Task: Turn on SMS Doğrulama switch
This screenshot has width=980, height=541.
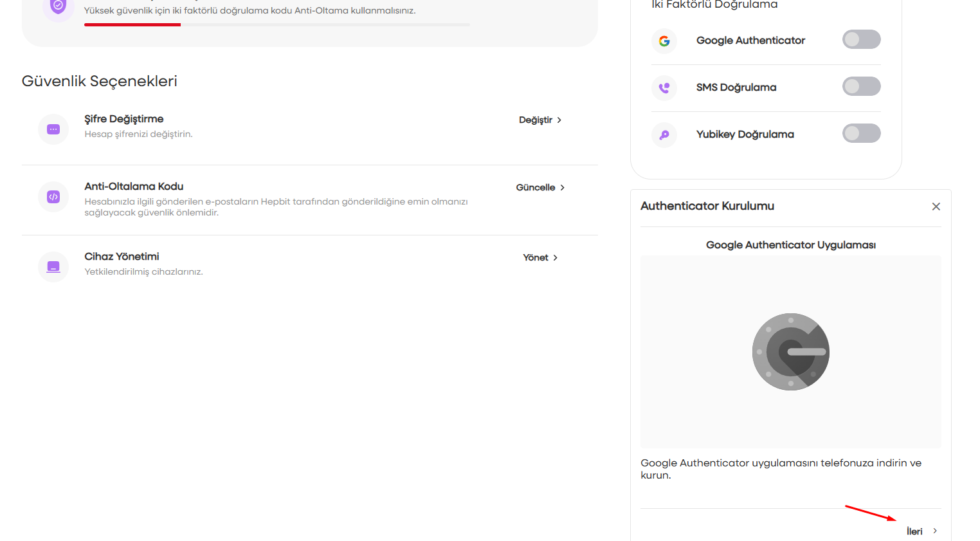Action: tap(861, 87)
